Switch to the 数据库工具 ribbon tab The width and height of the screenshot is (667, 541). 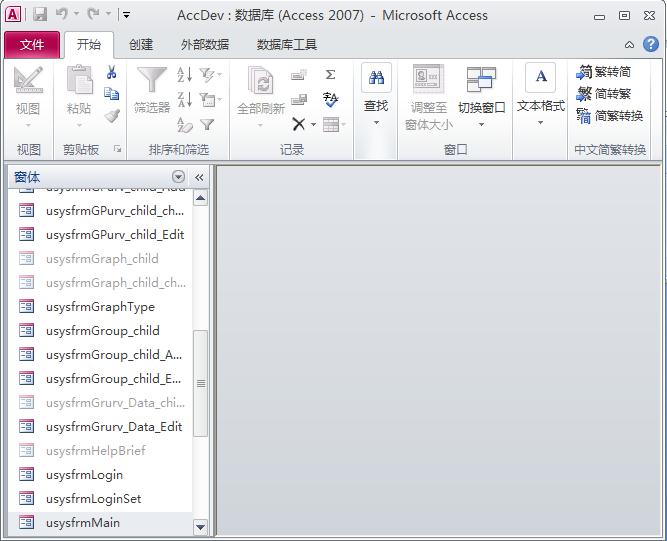click(286, 44)
